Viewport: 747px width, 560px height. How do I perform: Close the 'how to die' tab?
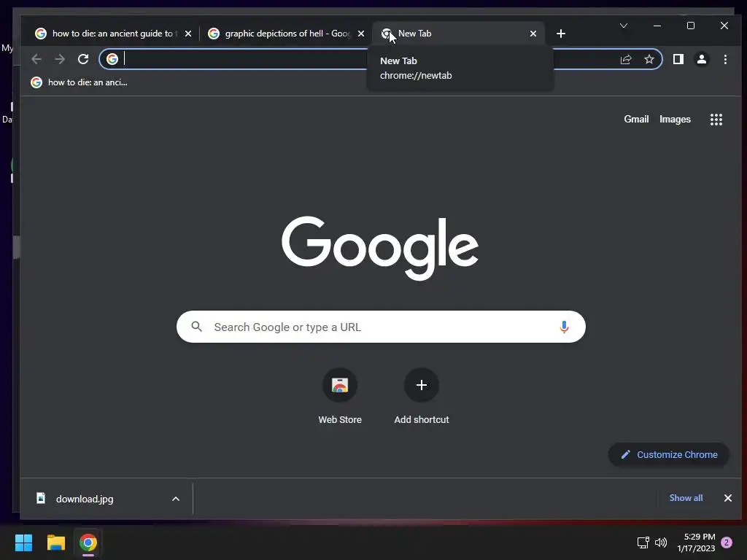point(188,34)
